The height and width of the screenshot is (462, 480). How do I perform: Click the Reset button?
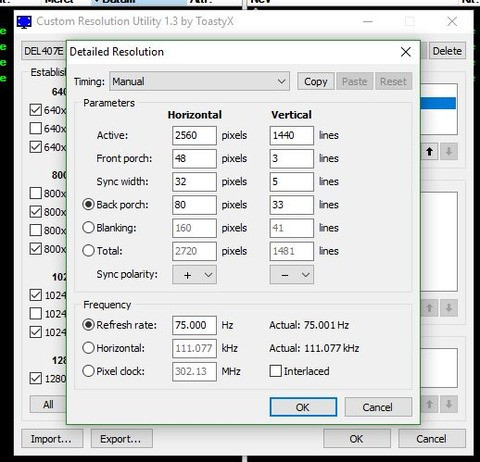click(393, 81)
